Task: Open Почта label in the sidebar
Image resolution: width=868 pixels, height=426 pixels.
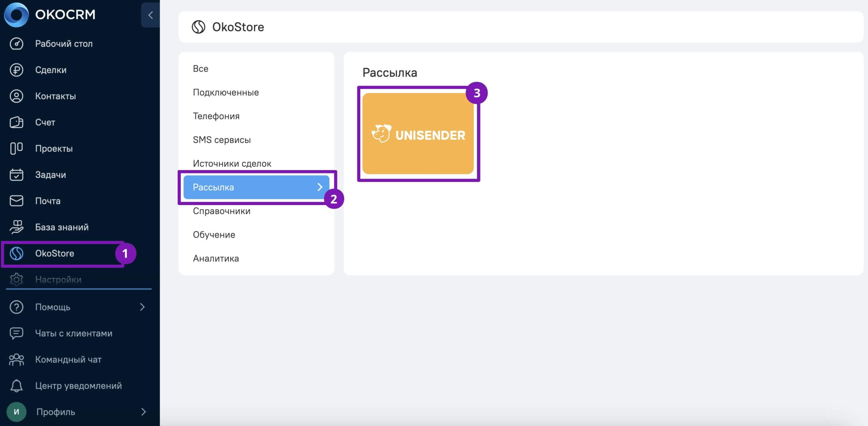Action: (x=48, y=201)
